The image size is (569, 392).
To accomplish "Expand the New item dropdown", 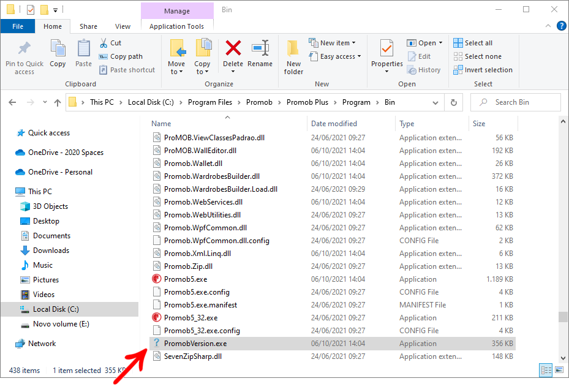I will pos(354,43).
